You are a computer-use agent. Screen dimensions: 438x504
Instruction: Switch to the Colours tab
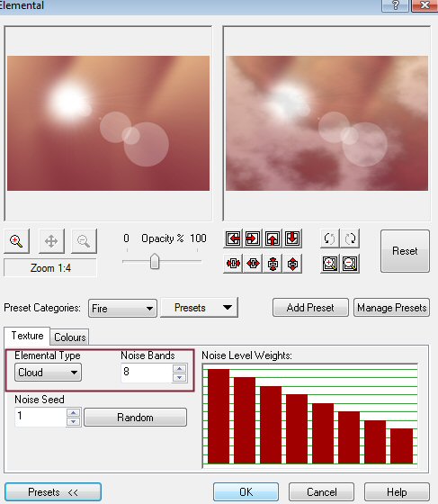(69, 337)
